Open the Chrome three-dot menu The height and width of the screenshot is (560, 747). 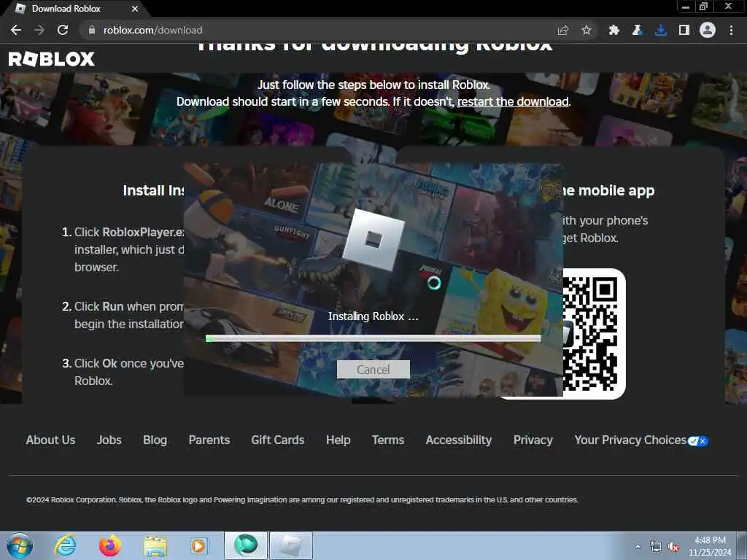click(x=731, y=30)
